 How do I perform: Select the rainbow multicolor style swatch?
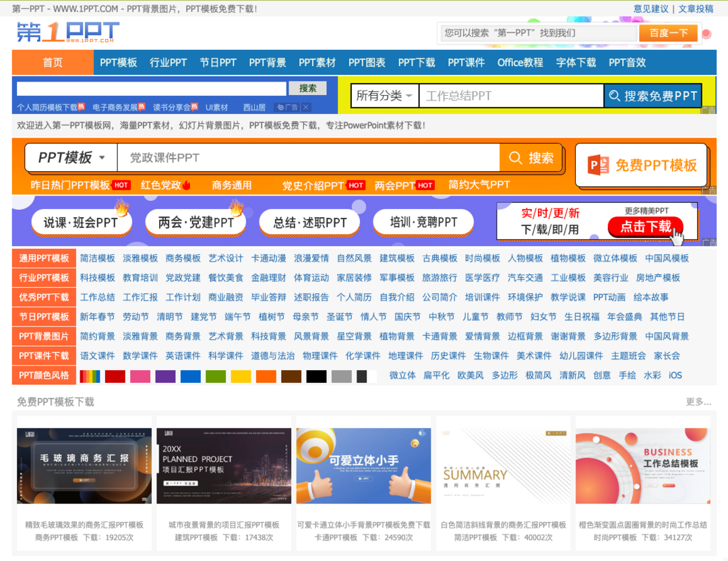point(90,376)
